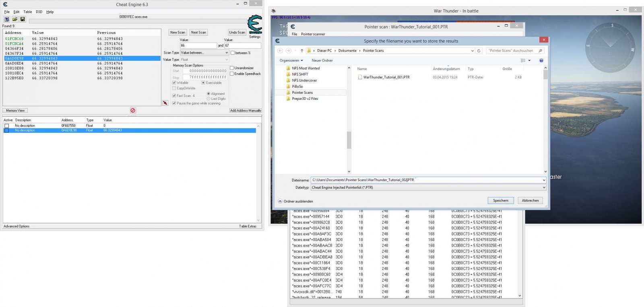Toggle the Fast Scan checkbox
The image size is (644, 307).
pos(174,96)
